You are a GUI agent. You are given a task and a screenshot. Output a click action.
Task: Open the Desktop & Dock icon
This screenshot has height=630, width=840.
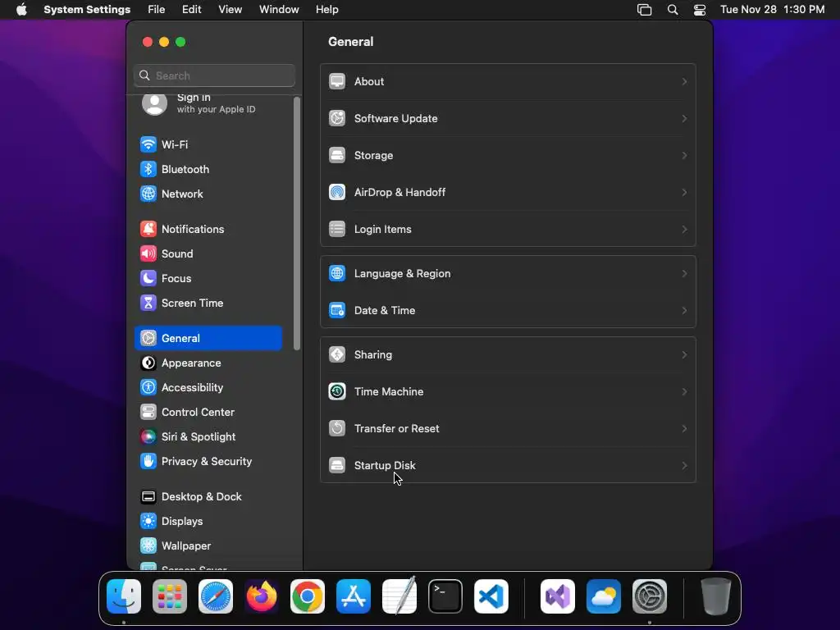[148, 497]
